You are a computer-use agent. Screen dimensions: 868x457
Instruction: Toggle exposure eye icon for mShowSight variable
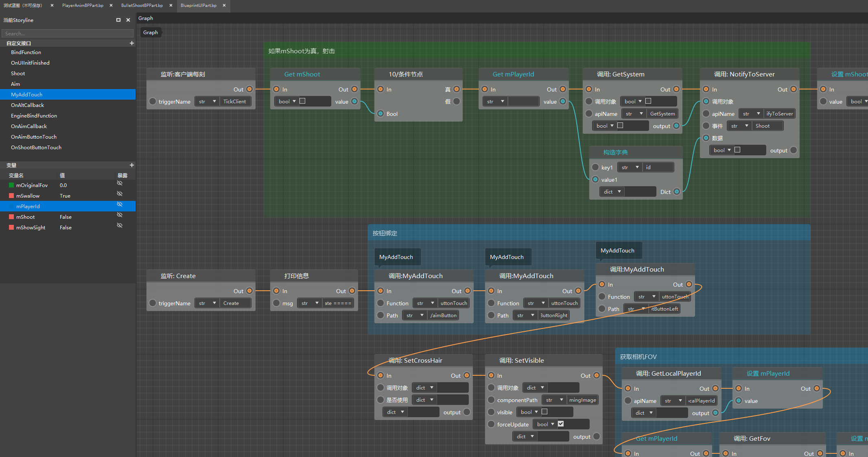(120, 226)
